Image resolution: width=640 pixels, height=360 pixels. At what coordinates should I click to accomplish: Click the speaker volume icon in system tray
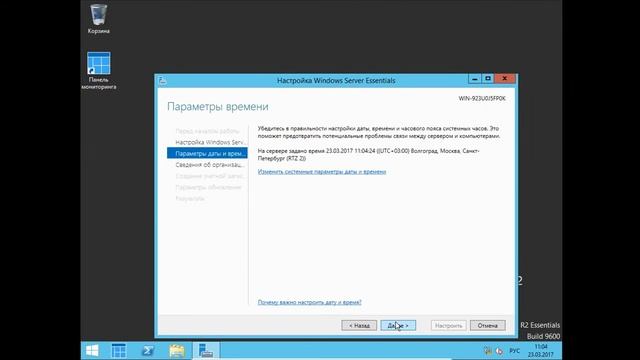(499, 351)
